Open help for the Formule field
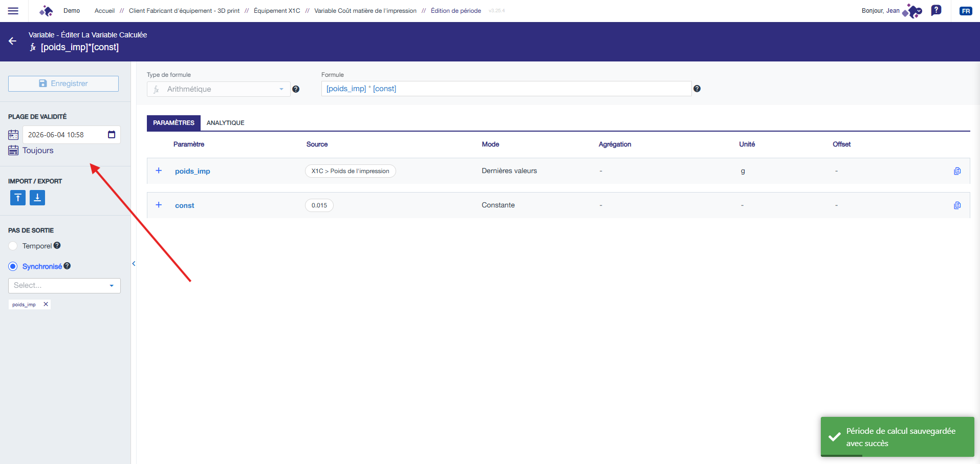 [697, 89]
